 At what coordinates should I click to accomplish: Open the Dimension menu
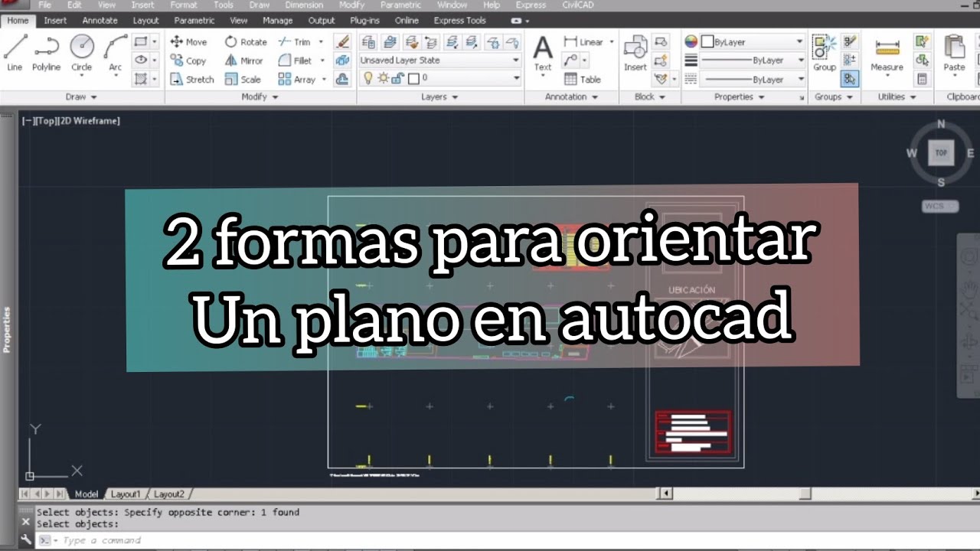click(304, 5)
